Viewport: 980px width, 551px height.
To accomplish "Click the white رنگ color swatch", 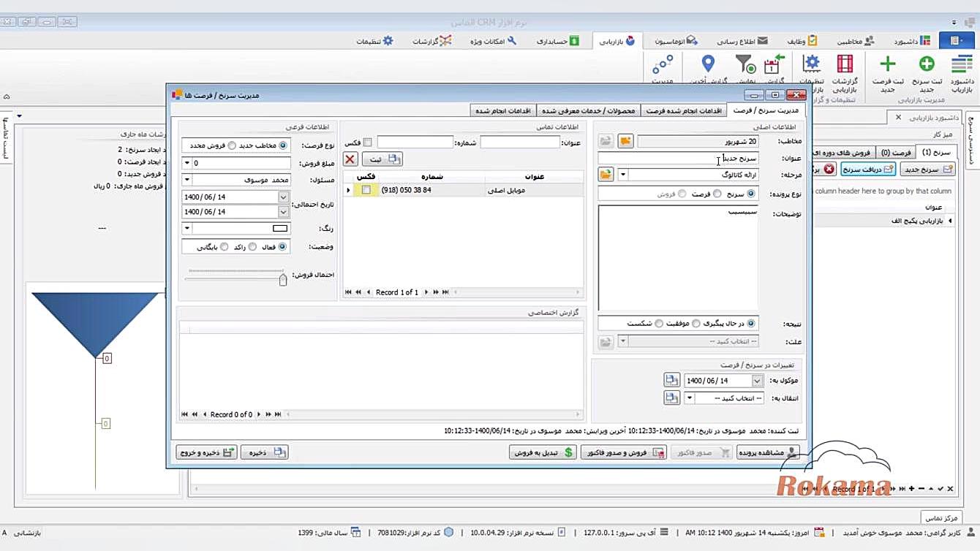I will [x=280, y=228].
